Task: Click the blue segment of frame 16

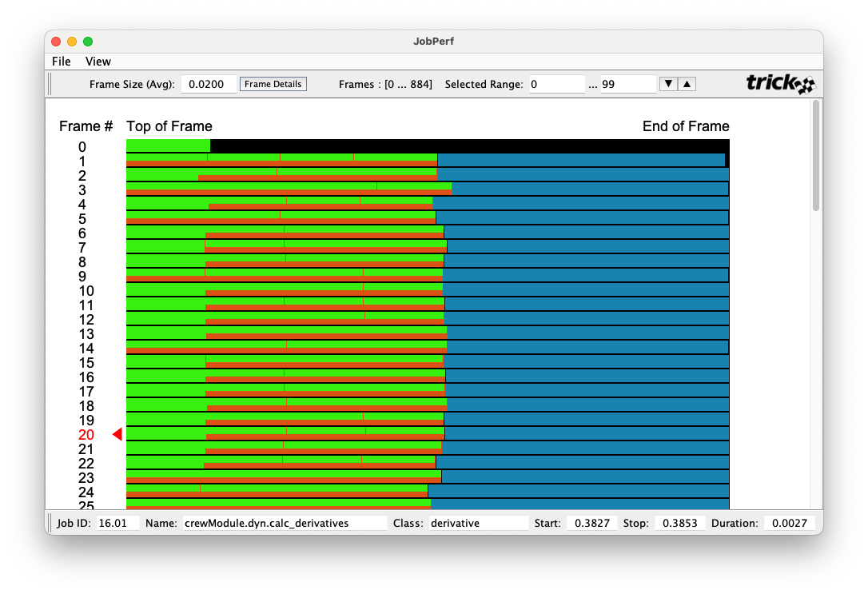Action: pyautogui.click(x=587, y=376)
